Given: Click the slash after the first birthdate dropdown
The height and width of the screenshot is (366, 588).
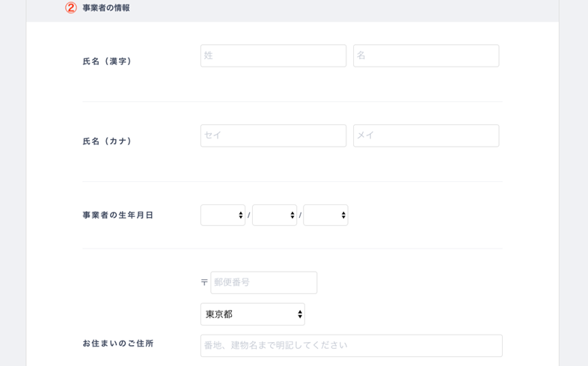Looking at the screenshot, I should coord(248,216).
